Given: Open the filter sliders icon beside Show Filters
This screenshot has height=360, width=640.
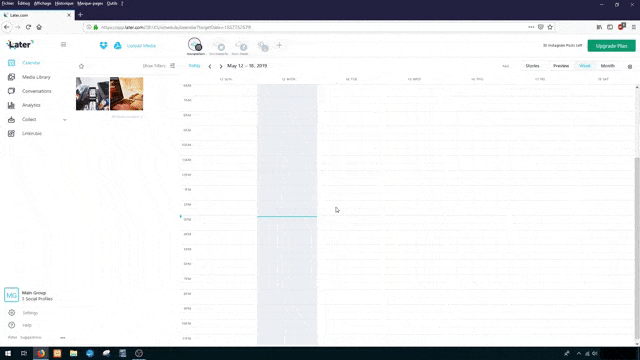Looking at the screenshot, I should [x=173, y=66].
